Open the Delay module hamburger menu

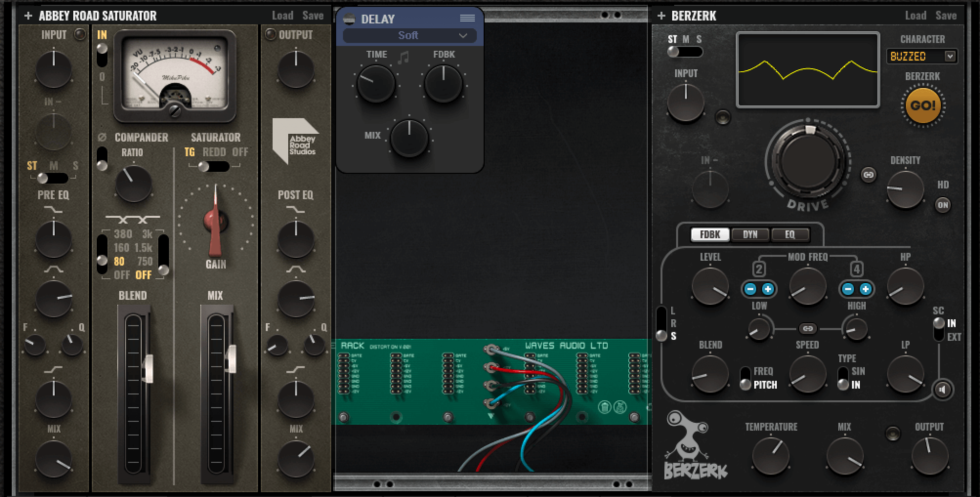click(468, 19)
